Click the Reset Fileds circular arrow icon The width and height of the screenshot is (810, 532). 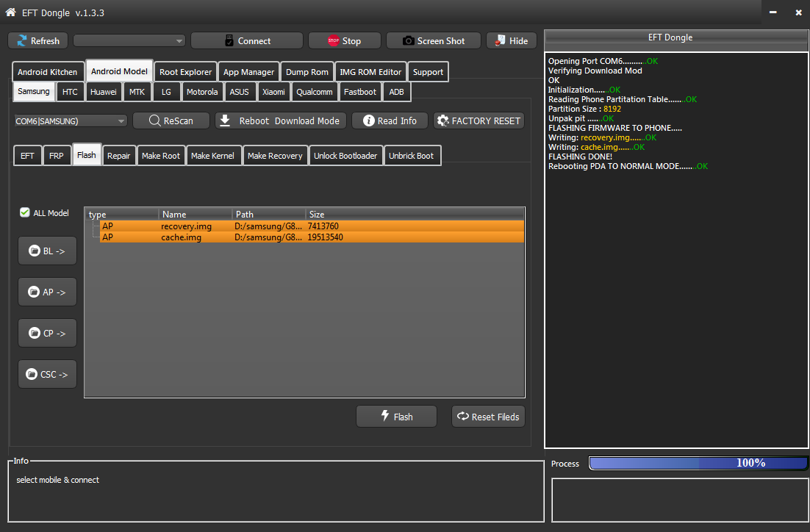[463, 416]
